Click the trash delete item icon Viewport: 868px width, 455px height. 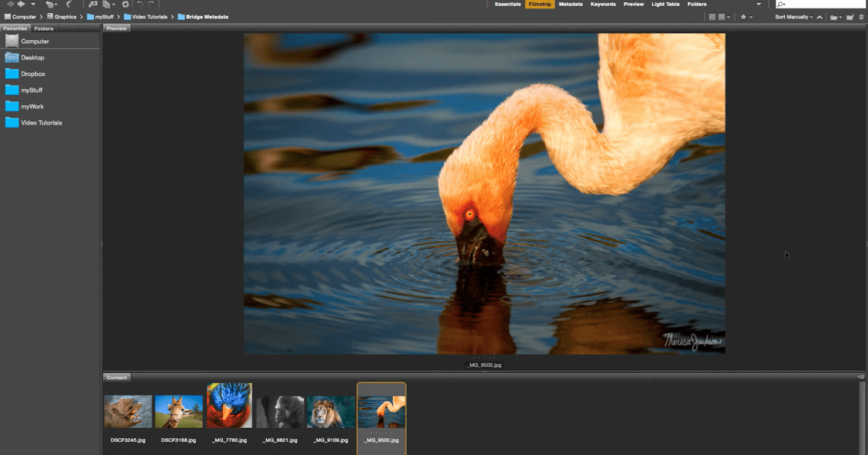(x=861, y=17)
